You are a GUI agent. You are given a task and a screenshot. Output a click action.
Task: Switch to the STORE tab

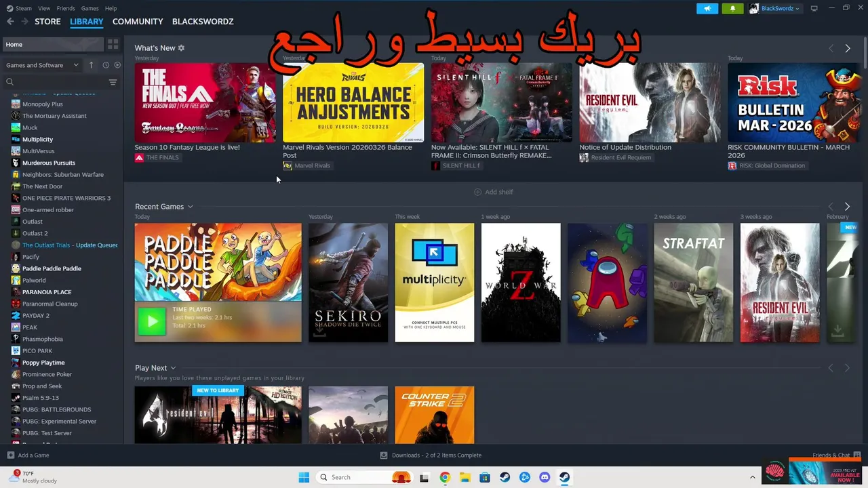(x=47, y=22)
